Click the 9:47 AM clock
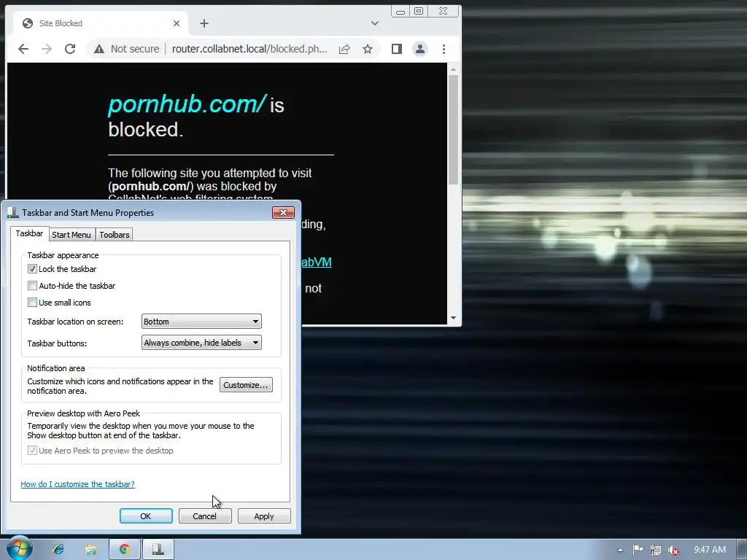747x560 pixels. [x=709, y=550]
